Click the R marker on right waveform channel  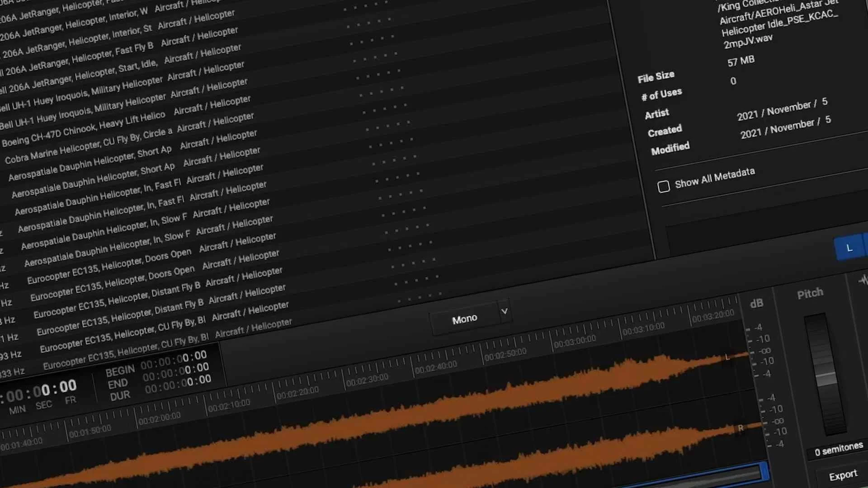(741, 428)
